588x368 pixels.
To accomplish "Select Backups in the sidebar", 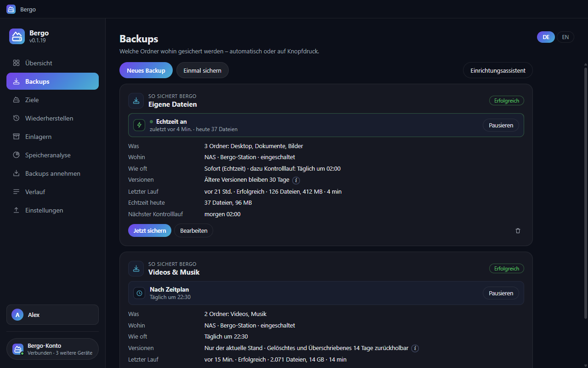I will 52,81.
